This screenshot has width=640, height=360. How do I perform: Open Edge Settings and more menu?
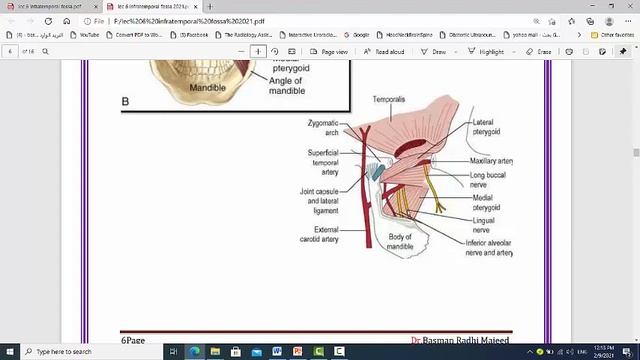(x=628, y=21)
